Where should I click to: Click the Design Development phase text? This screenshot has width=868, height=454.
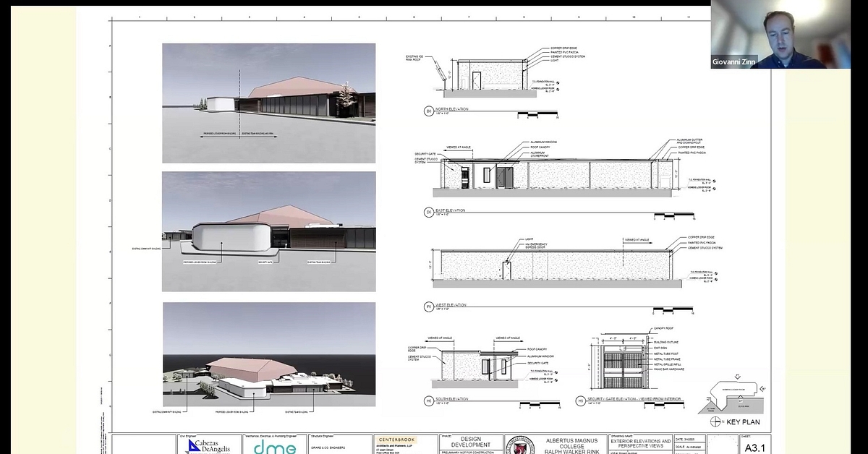click(471, 442)
